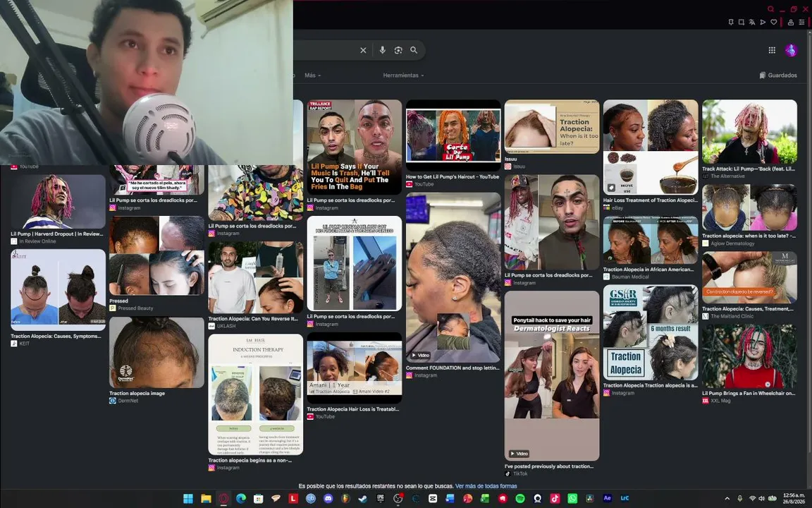Open the Google account avatar menu

[x=791, y=50]
